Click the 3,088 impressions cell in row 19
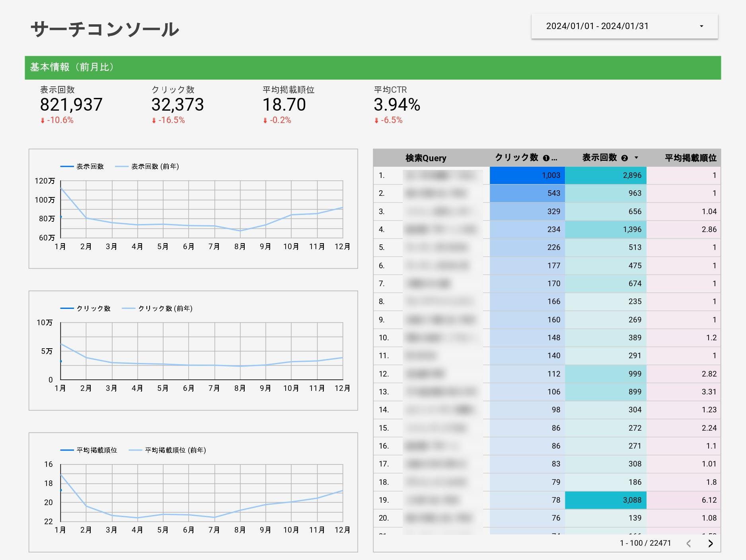 click(x=606, y=500)
